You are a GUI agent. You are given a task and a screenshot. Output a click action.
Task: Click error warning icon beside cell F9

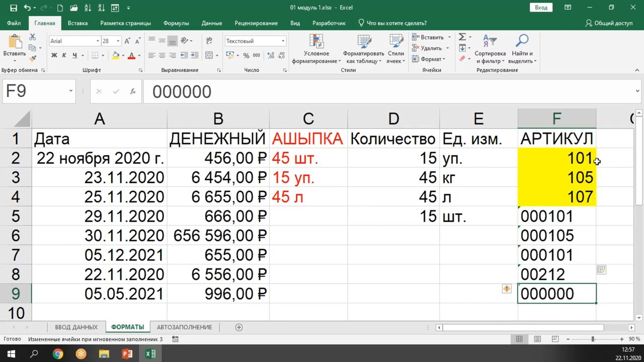point(507,289)
